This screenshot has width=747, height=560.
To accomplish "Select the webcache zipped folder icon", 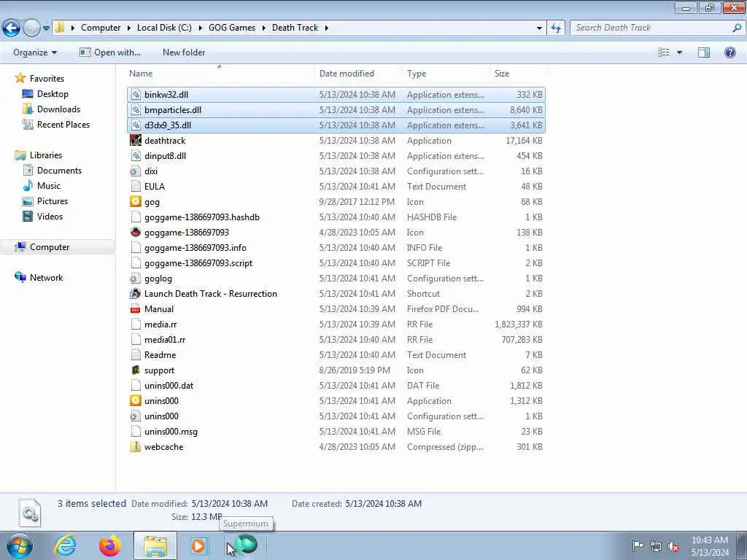I will click(x=136, y=447).
